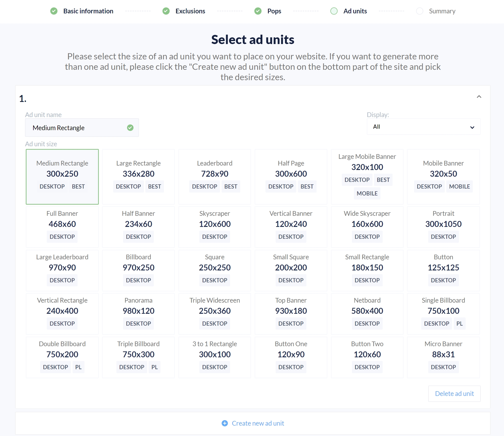
Task: Choose the Leaderboard 728x90 size
Action: coord(214,177)
